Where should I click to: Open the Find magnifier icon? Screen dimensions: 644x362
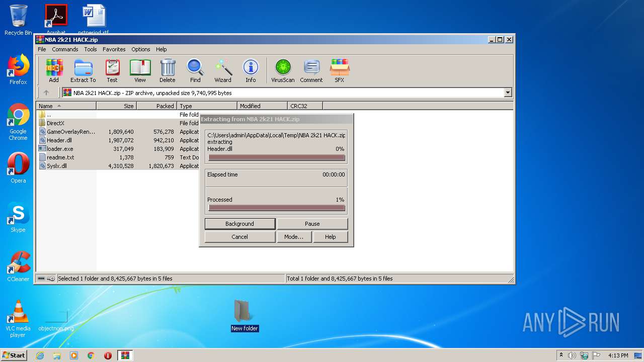[x=195, y=70]
